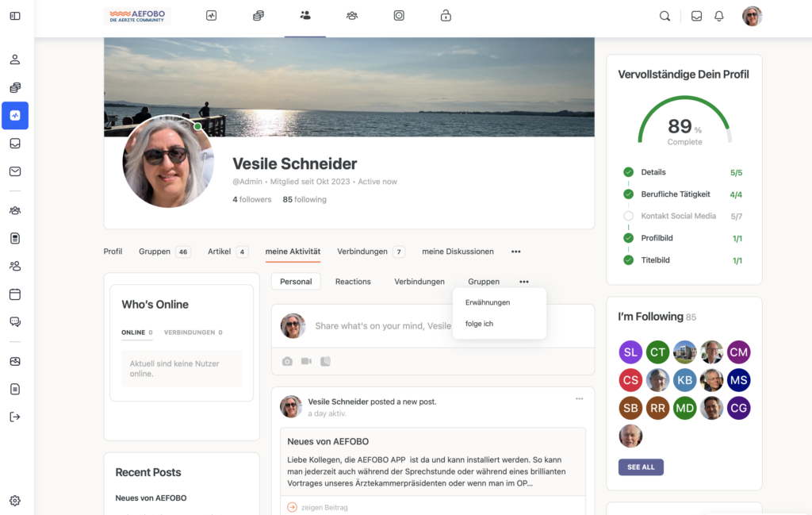
Task: Click the camera icon to attach photo
Action: pos(287,362)
